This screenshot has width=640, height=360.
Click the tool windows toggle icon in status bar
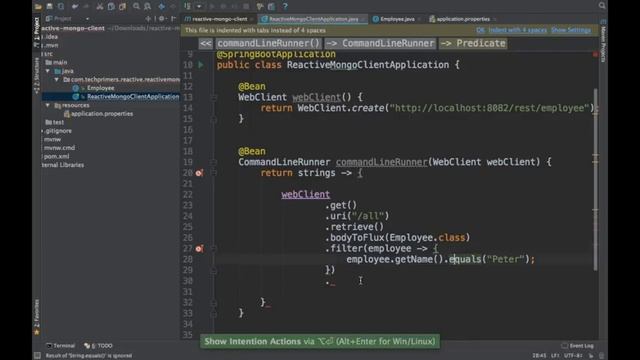tap(37, 356)
